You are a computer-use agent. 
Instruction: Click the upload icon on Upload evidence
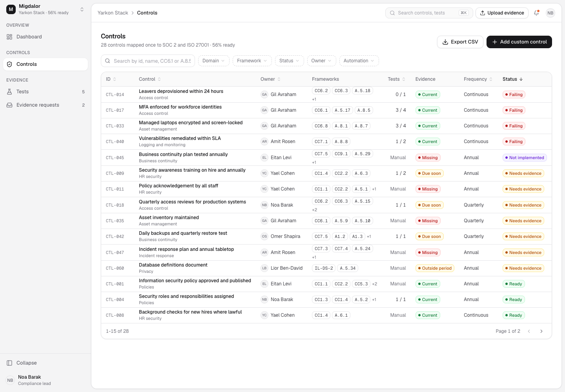click(x=483, y=13)
